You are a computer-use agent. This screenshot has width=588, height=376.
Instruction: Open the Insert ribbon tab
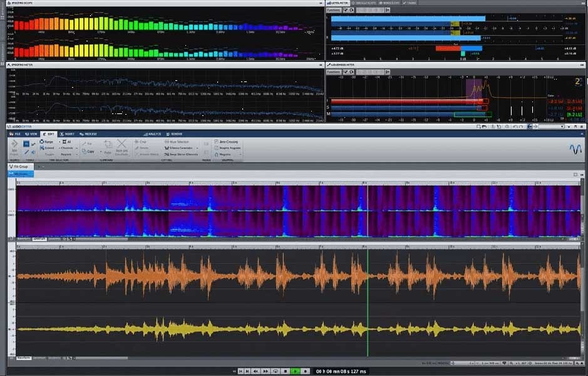coord(67,134)
